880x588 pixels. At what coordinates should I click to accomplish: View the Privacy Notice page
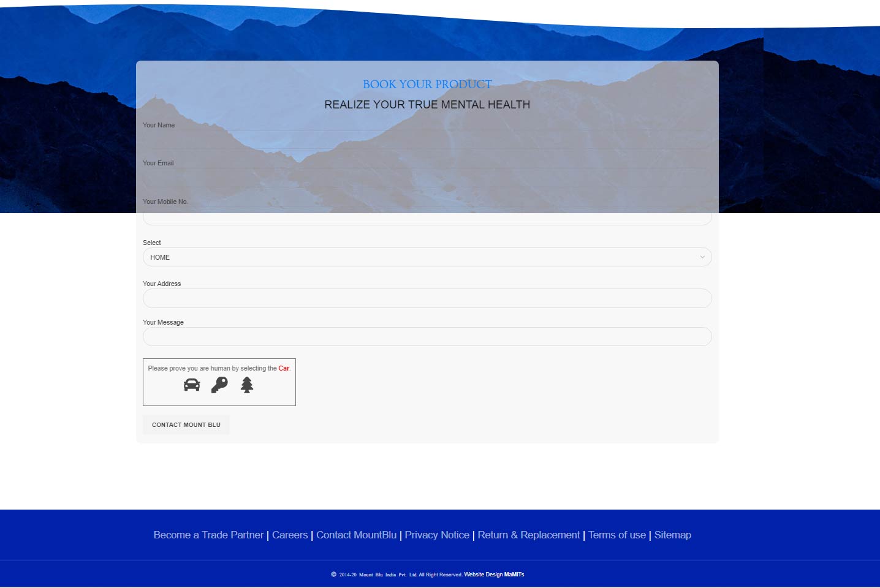(437, 535)
